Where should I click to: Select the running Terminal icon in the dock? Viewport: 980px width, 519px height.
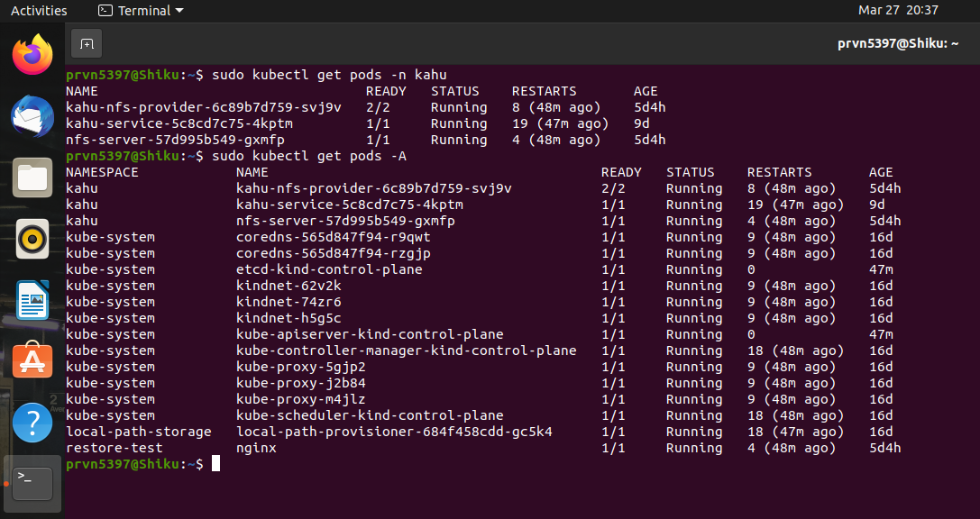(x=32, y=482)
